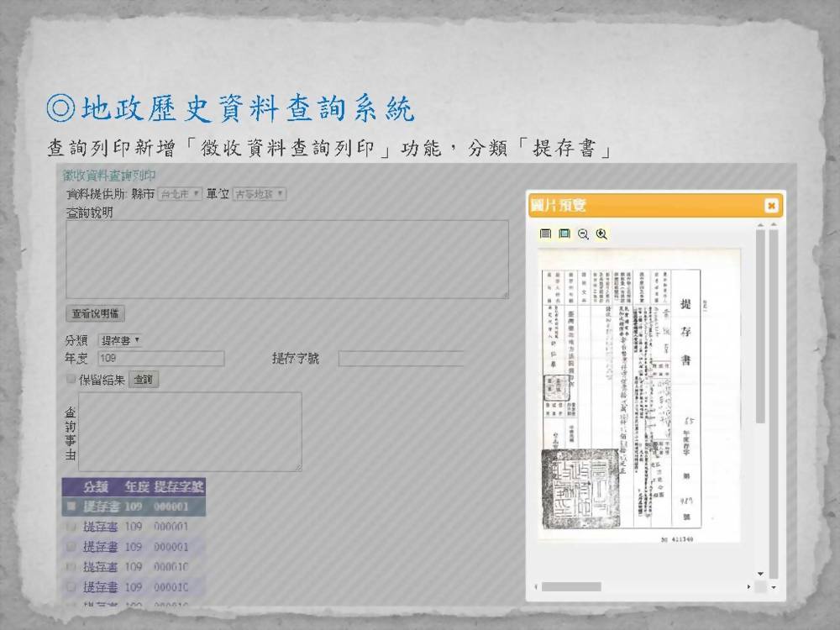Click the 提存字號 input field
Viewport: 840px width, 630px height.
[x=401, y=359]
